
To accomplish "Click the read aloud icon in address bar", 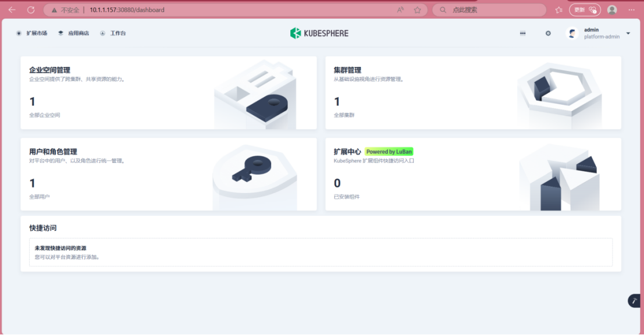I will coord(400,10).
